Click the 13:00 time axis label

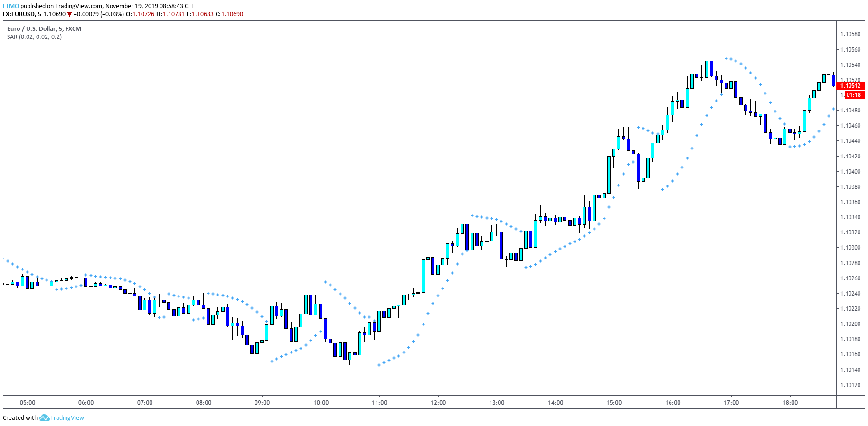point(497,402)
